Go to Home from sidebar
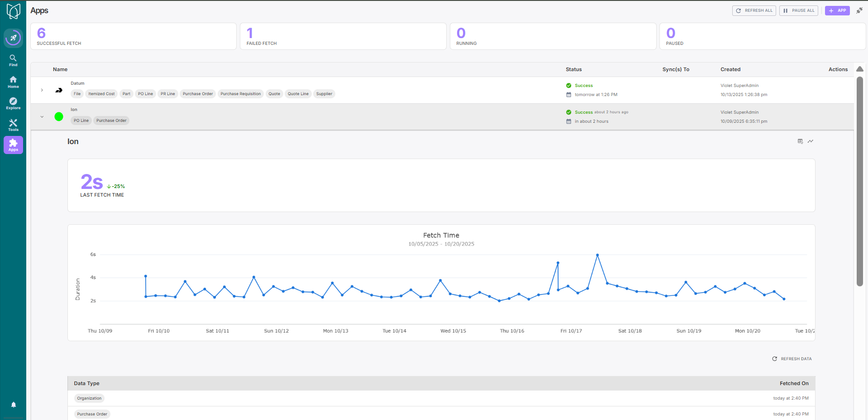The image size is (868, 420). (x=13, y=82)
